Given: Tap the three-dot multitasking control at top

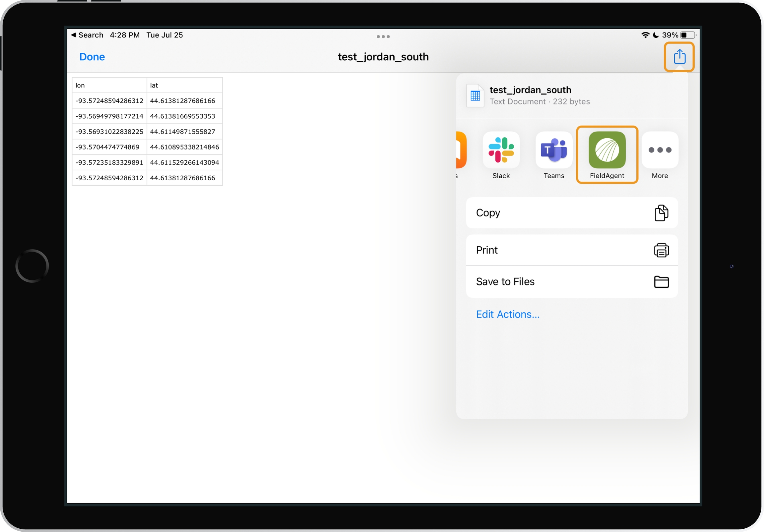Looking at the screenshot, I should (x=383, y=36).
